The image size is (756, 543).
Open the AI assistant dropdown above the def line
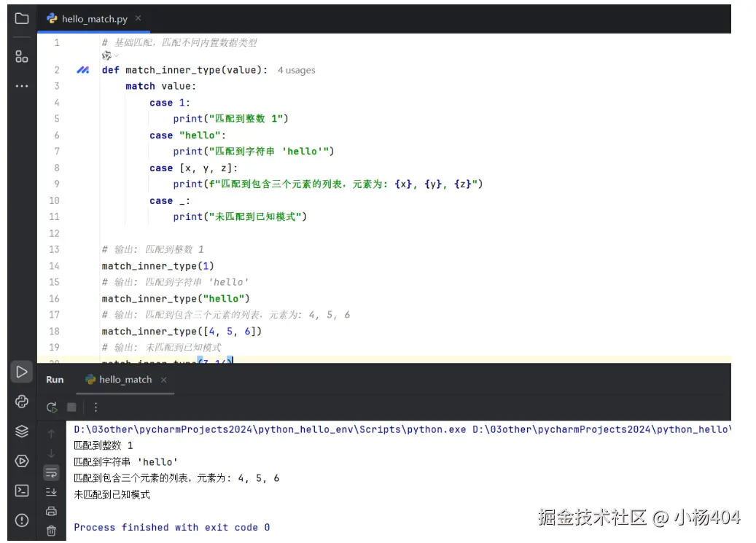110,56
